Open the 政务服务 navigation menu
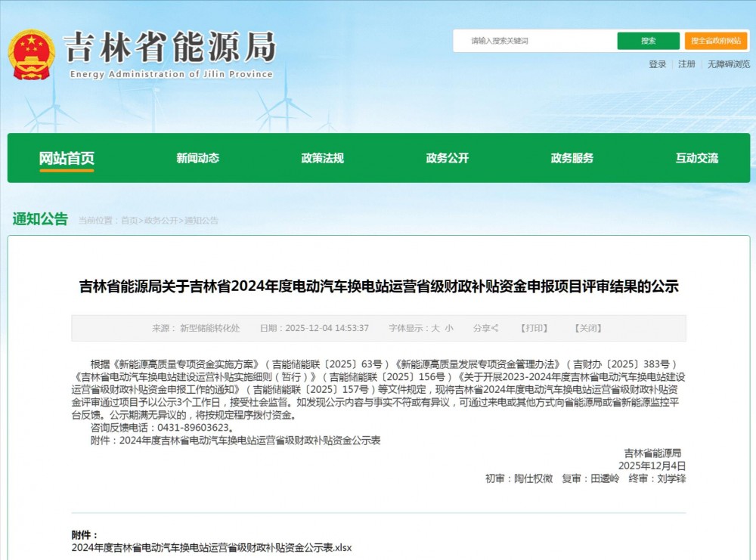The image size is (756, 560). click(572, 158)
